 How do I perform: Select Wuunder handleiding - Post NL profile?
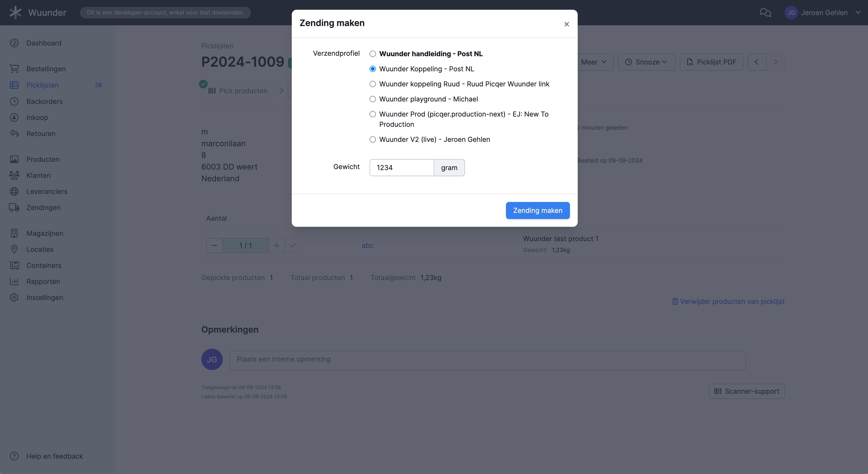pos(373,54)
